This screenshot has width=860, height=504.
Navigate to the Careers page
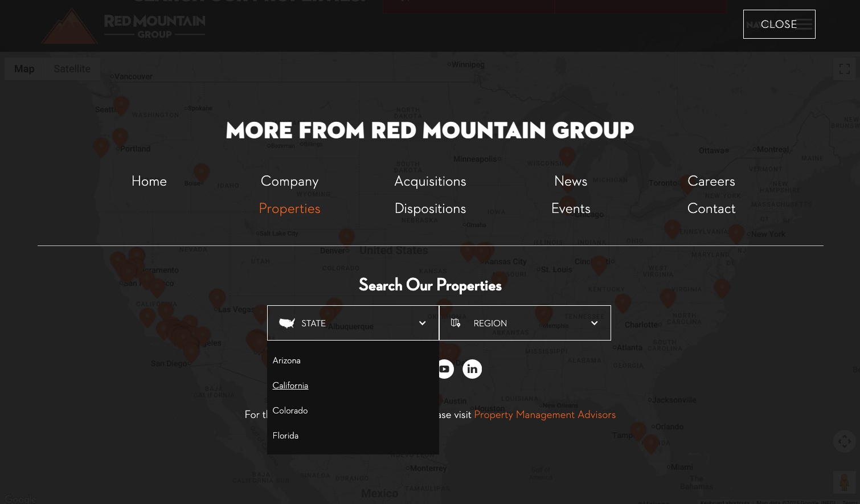pyautogui.click(x=711, y=181)
